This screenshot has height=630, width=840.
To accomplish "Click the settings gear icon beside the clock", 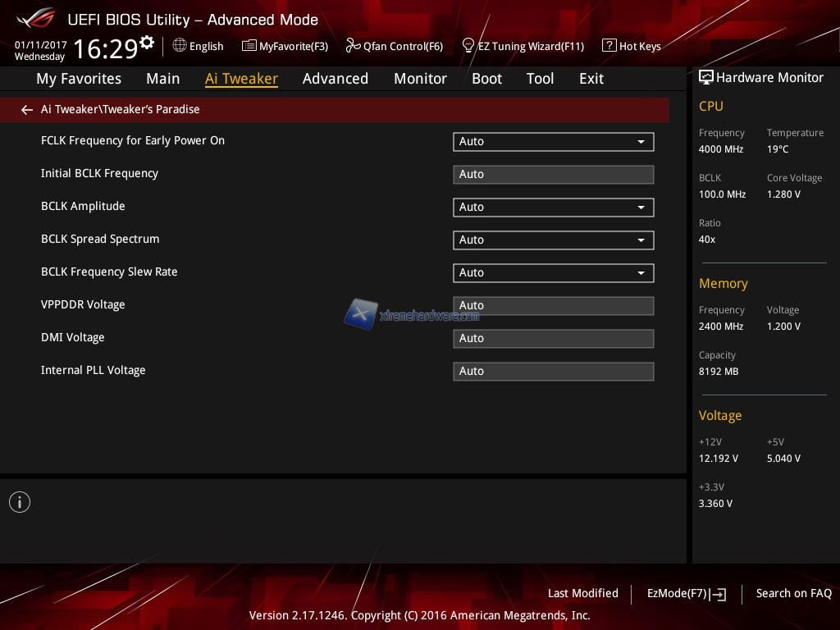I will coord(147,43).
